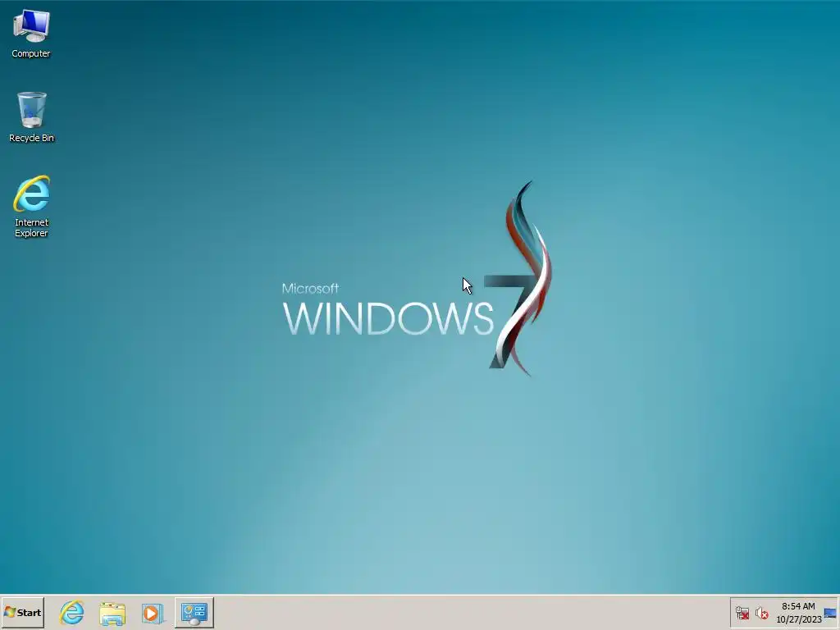Select the Computer desktop icon

(31, 33)
